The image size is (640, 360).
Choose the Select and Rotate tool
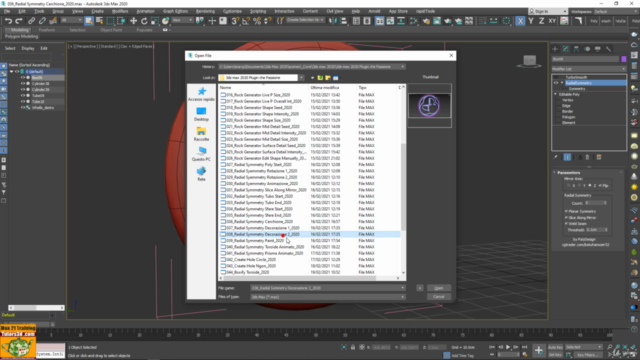tap(144, 20)
